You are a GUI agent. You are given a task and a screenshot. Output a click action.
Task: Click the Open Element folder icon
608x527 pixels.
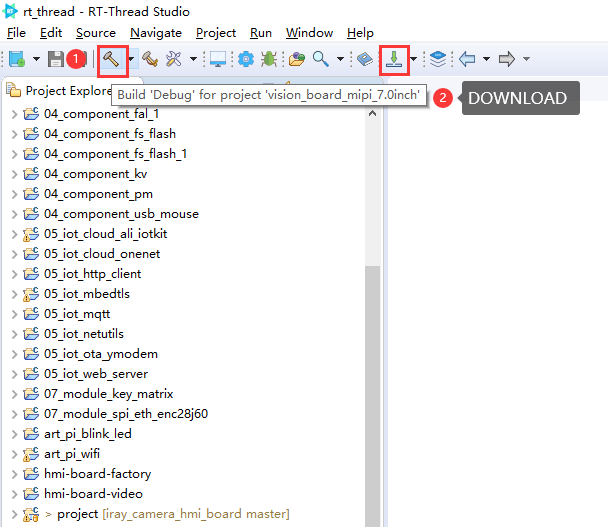pyautogui.click(x=297, y=59)
